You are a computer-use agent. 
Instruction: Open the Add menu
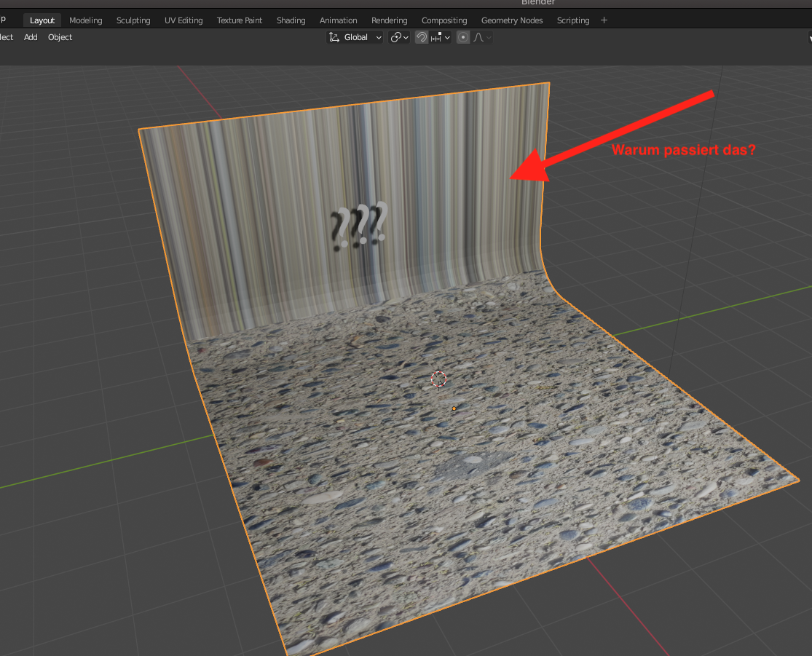coord(31,37)
